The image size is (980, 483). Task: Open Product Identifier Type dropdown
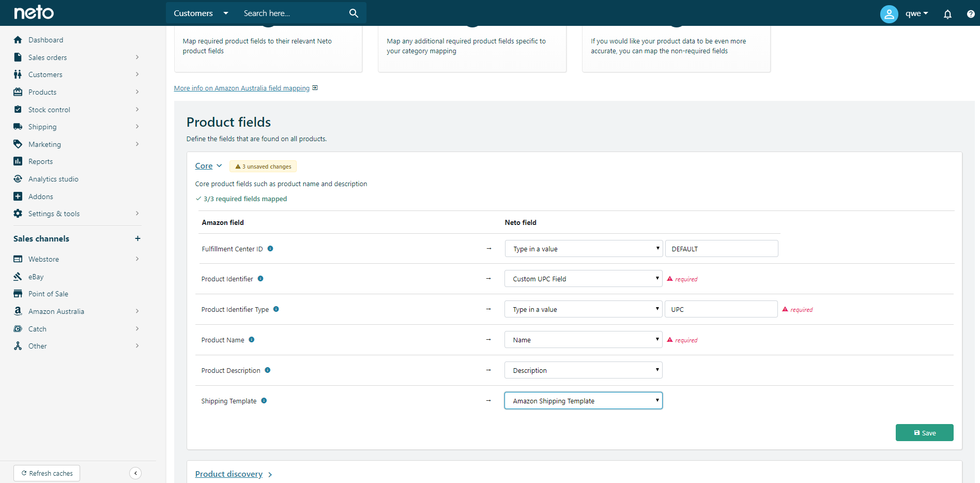tap(584, 309)
